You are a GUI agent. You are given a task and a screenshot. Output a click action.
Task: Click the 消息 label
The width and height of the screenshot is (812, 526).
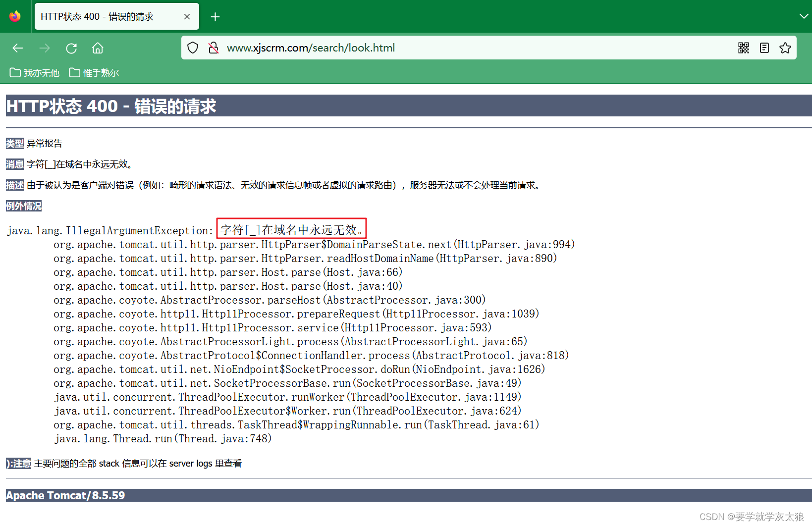pyautogui.click(x=15, y=164)
